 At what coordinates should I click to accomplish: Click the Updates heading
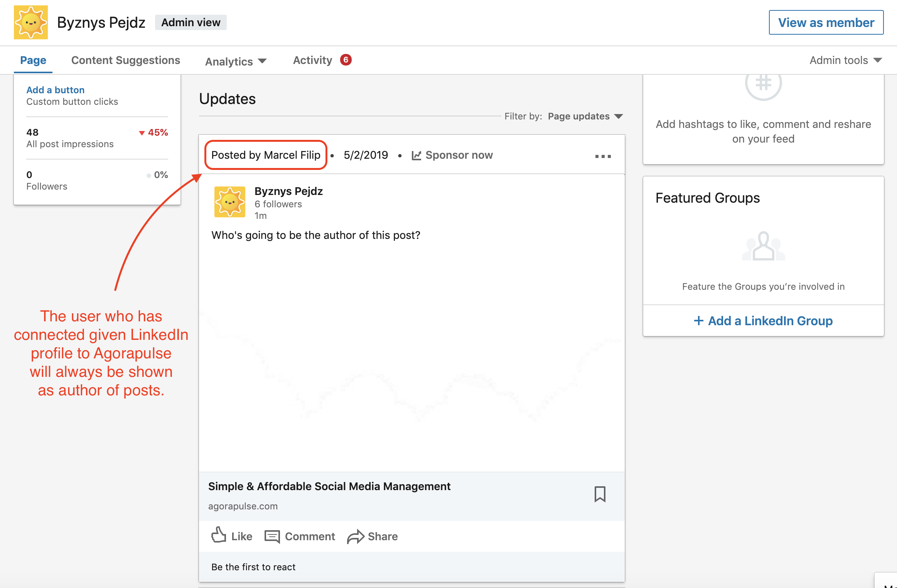click(228, 99)
